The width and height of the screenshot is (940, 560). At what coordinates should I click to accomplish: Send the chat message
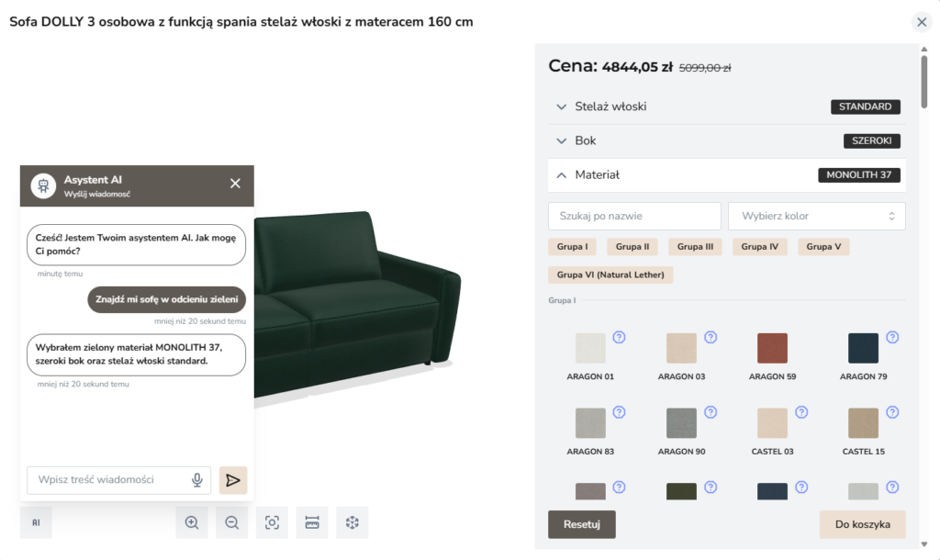click(233, 480)
